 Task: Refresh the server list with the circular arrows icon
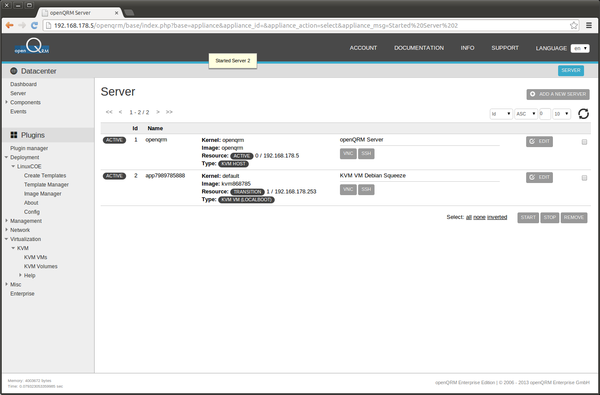coord(584,114)
